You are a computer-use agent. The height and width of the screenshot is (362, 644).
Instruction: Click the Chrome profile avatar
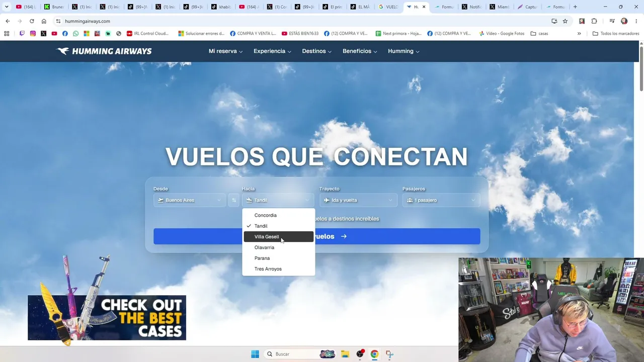pos(624,21)
